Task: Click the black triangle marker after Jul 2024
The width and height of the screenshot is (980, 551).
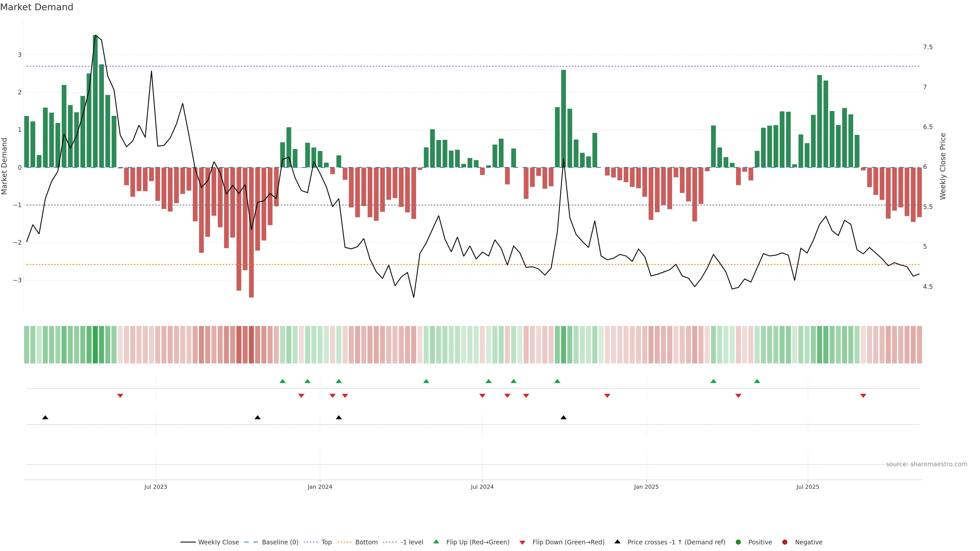Action: click(563, 418)
